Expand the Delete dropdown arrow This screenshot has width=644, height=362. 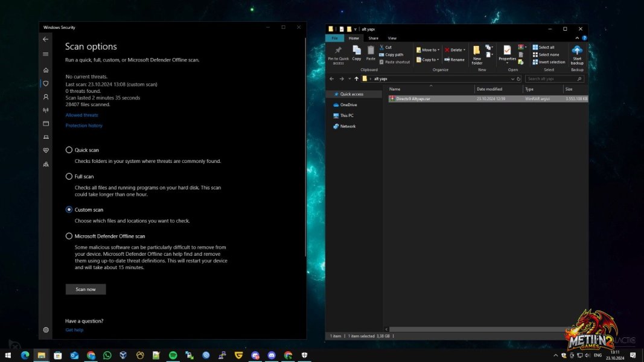(x=465, y=49)
